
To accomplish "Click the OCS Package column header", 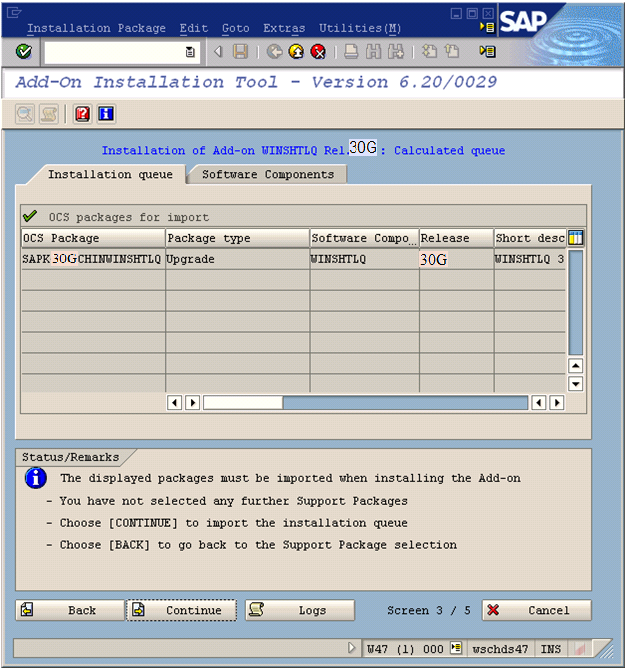I will (x=93, y=238).
